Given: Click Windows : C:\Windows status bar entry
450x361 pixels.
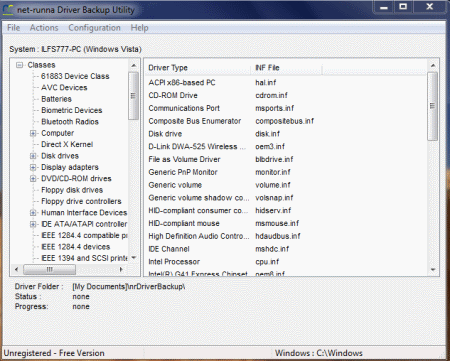Looking at the screenshot, I should pyautogui.click(x=319, y=353).
